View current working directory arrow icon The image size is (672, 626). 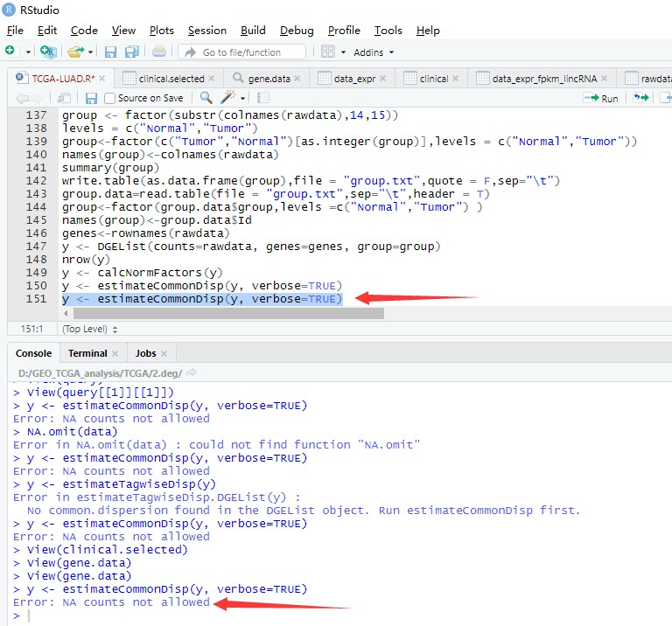click(192, 373)
